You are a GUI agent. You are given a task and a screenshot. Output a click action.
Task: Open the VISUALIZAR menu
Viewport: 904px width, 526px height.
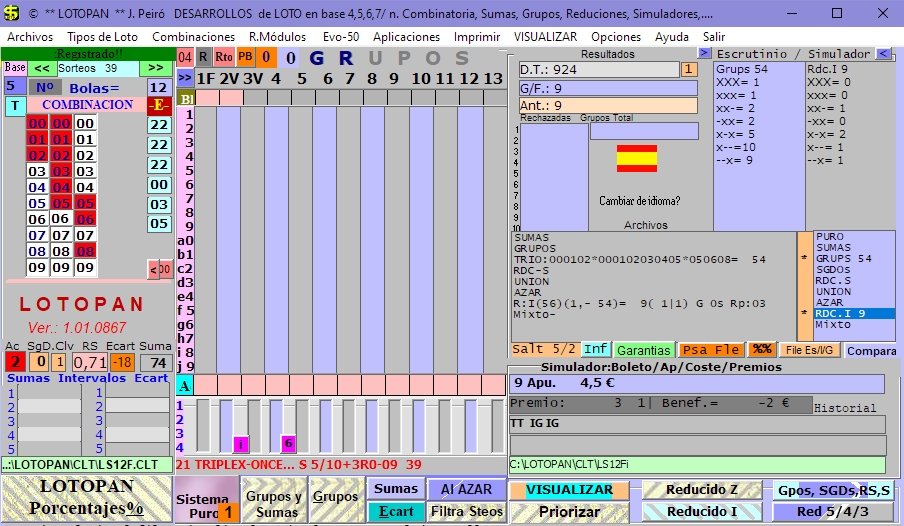point(545,37)
